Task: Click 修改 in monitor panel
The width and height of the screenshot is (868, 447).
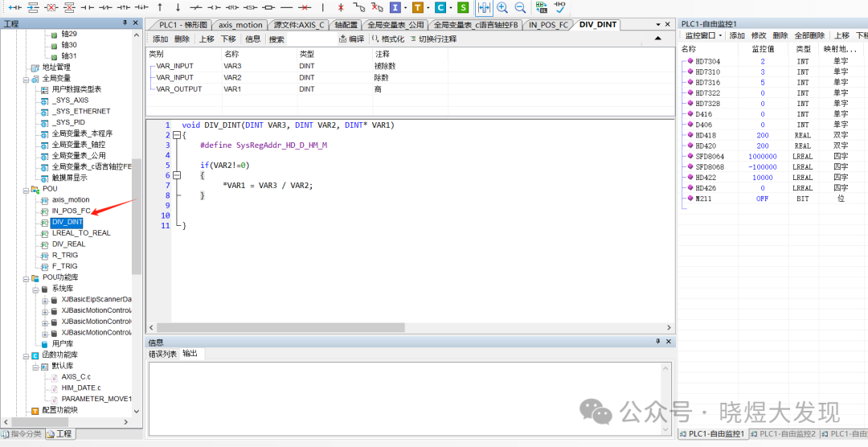Action: 759,35
